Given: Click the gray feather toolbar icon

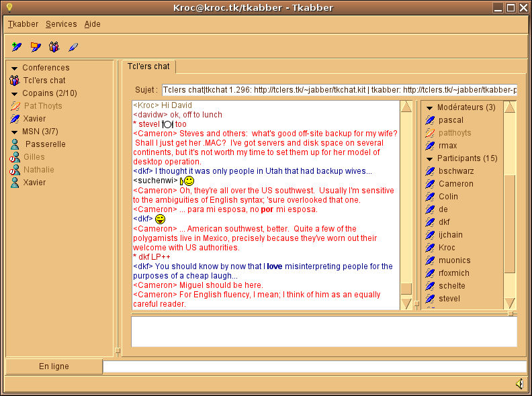Looking at the screenshot, I should coord(73,47).
